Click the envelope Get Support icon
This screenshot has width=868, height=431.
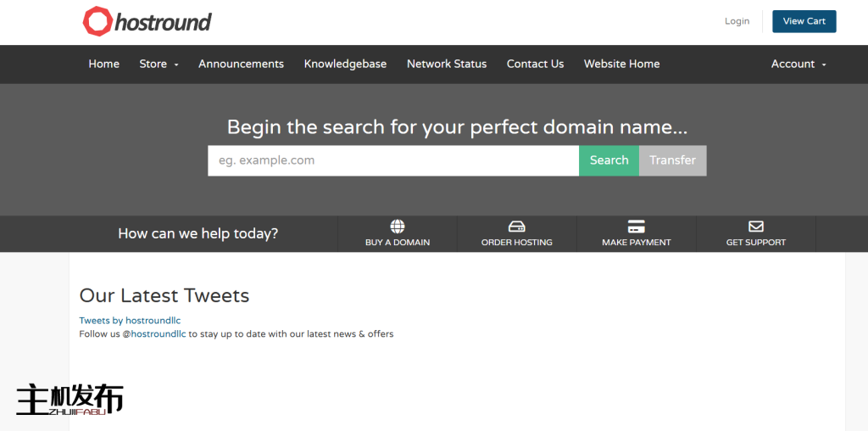point(755,227)
